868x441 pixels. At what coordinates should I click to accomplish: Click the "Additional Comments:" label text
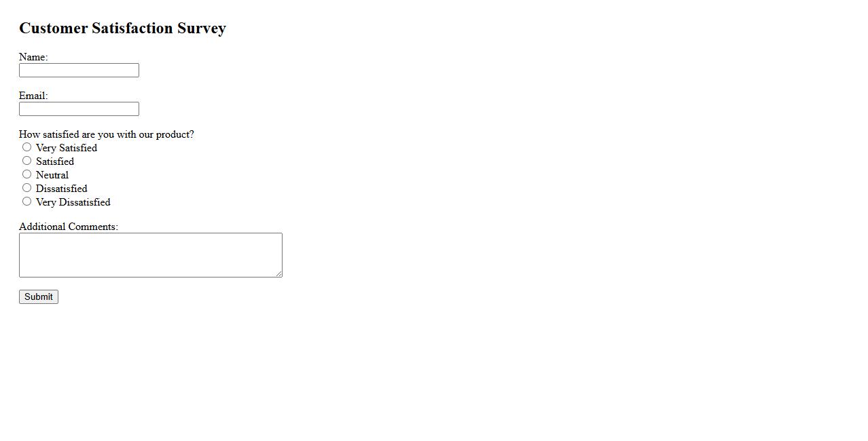(69, 227)
